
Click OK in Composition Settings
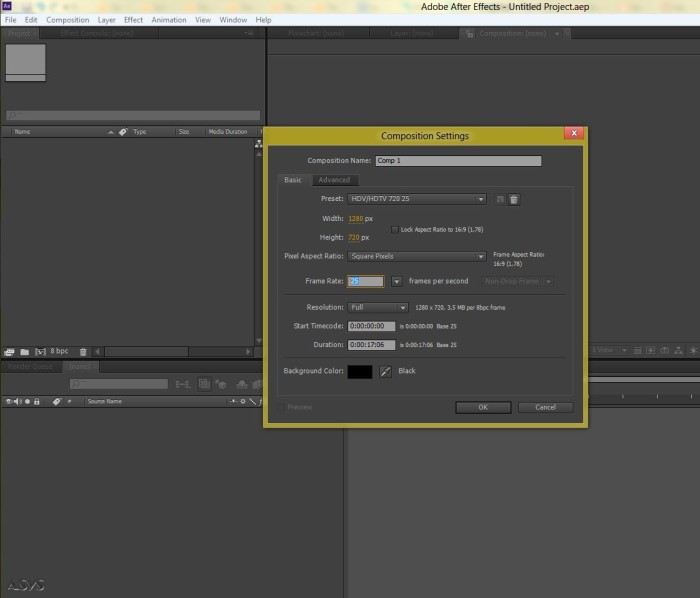[x=483, y=407]
